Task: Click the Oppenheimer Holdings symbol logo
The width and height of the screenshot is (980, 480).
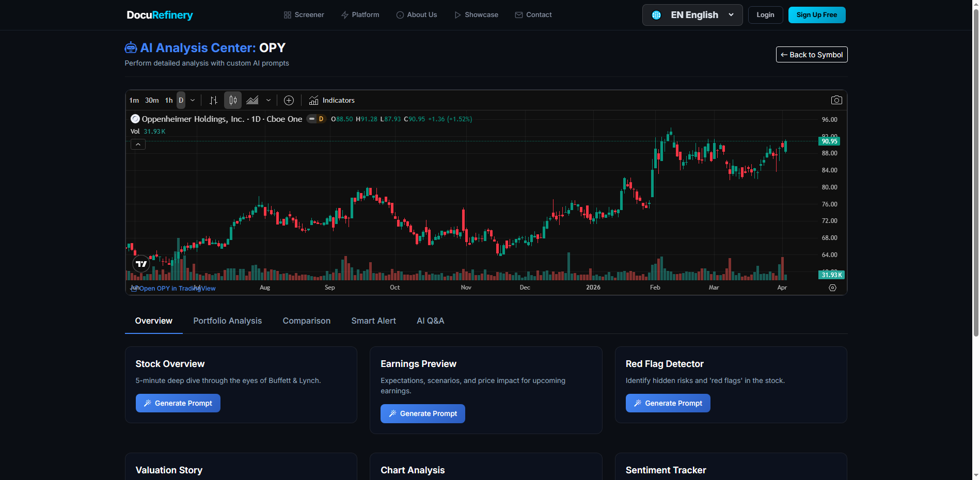Action: point(135,119)
